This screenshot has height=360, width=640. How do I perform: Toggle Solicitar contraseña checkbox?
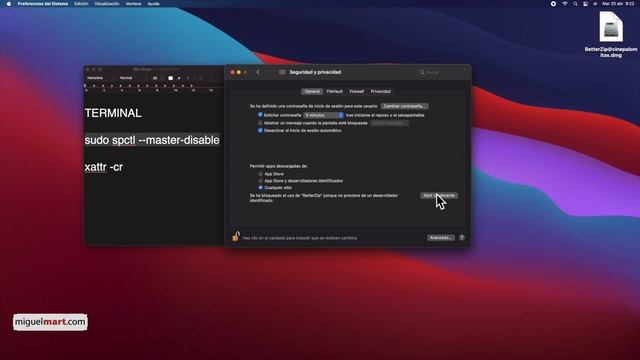click(260, 115)
